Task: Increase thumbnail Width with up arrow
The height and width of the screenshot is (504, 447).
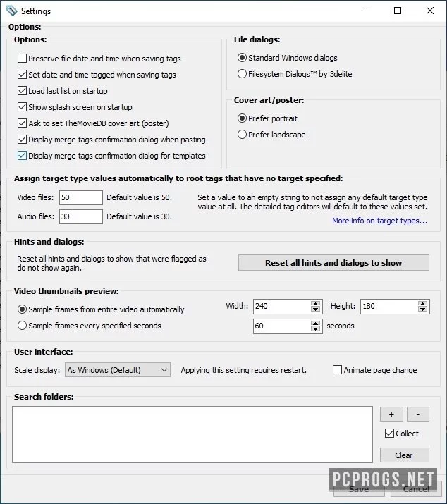Action: [x=315, y=303]
